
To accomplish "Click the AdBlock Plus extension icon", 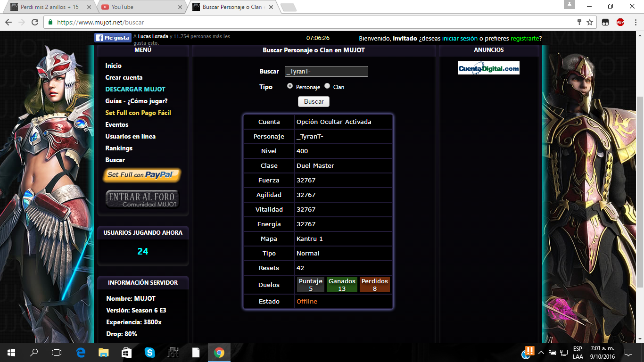I will tap(620, 22).
